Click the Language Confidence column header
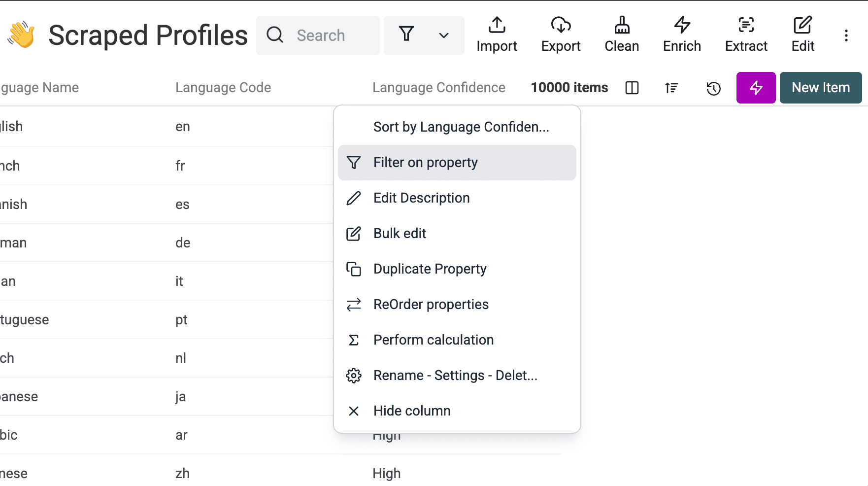The image size is (868, 486). (439, 88)
